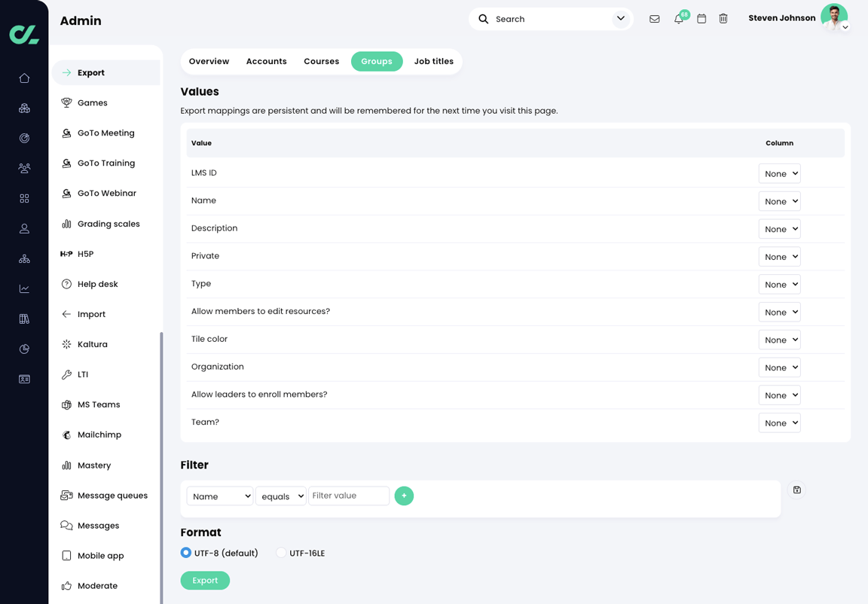Select the UTF-16LE format option
Image resolution: width=868 pixels, height=604 pixels.
(280, 552)
